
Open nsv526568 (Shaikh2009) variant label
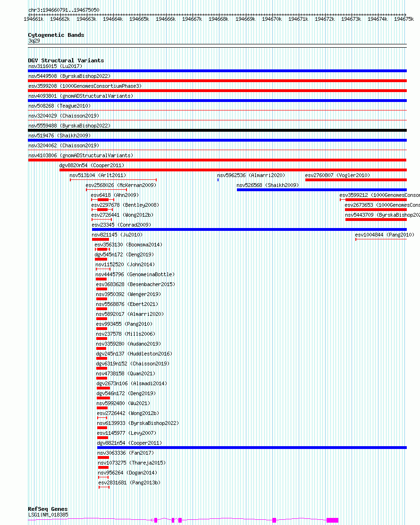(268, 185)
